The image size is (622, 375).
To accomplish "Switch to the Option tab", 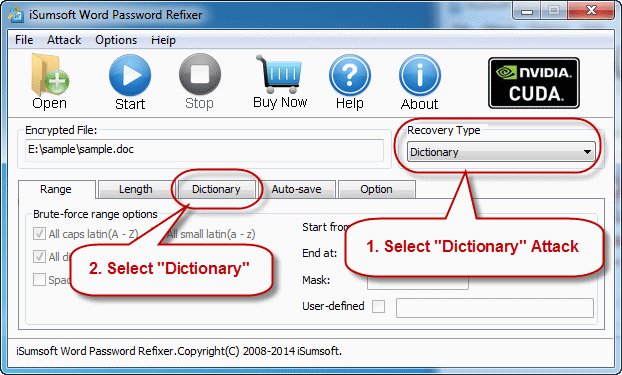I will [x=376, y=189].
